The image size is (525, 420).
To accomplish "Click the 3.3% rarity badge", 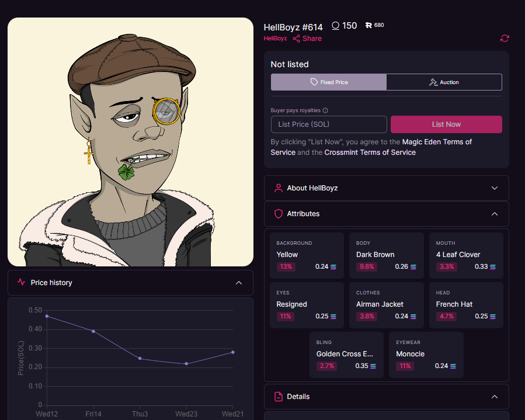I will (x=447, y=266).
